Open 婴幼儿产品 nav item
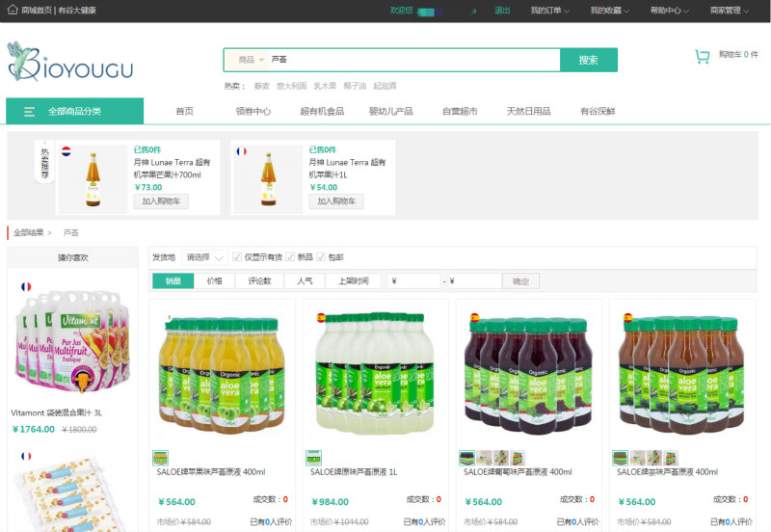Image resolution: width=771 pixels, height=532 pixels. coord(391,112)
